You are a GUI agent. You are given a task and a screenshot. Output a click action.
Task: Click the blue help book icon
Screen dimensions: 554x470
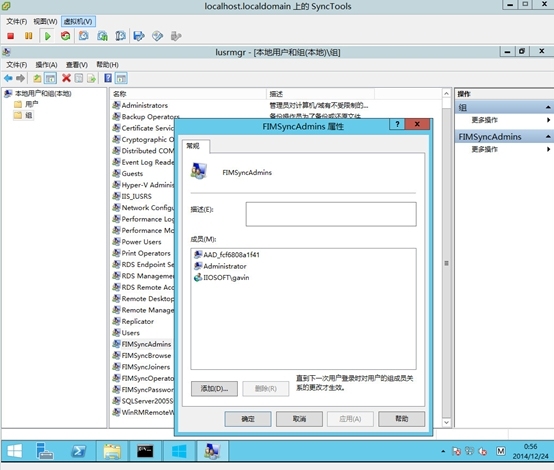tap(108, 78)
